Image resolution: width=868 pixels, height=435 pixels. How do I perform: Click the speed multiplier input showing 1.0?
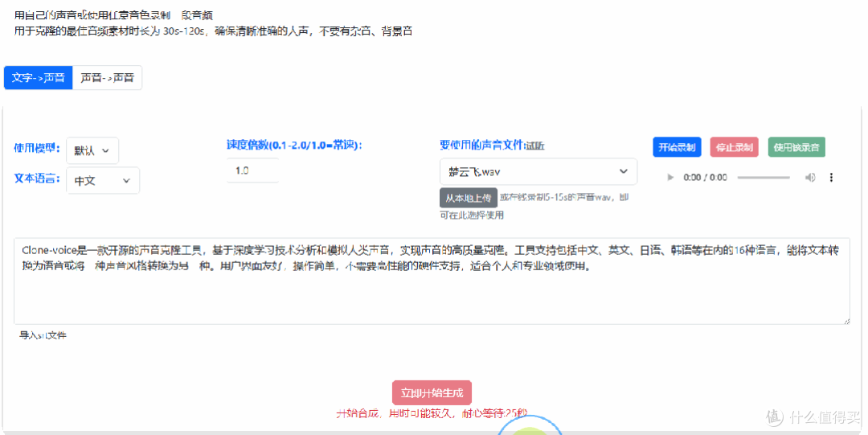tap(253, 170)
